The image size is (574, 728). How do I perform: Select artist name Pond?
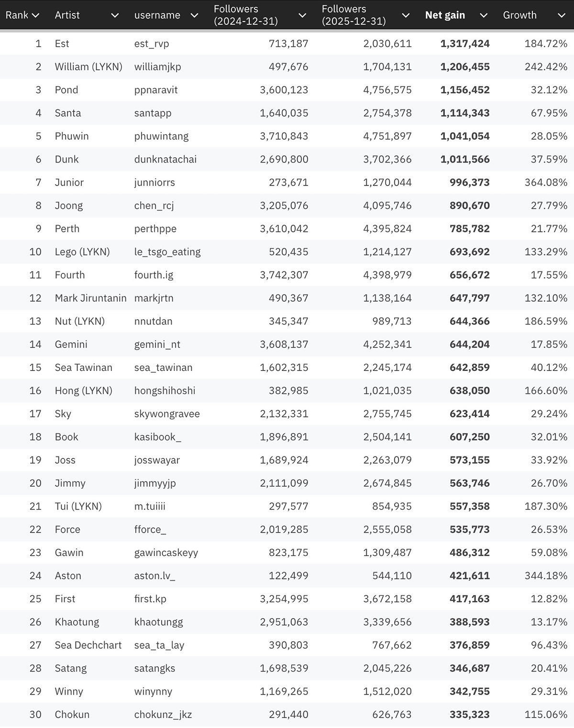pyautogui.click(x=66, y=90)
